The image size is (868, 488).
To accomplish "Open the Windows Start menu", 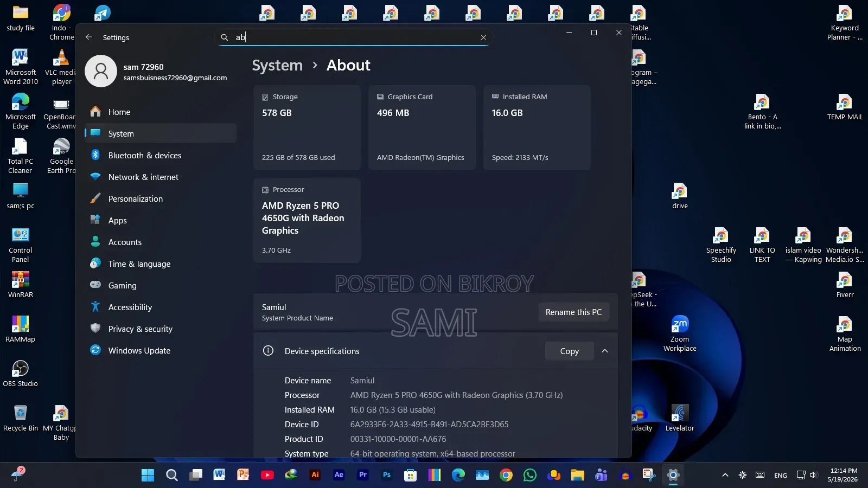I will [x=148, y=475].
